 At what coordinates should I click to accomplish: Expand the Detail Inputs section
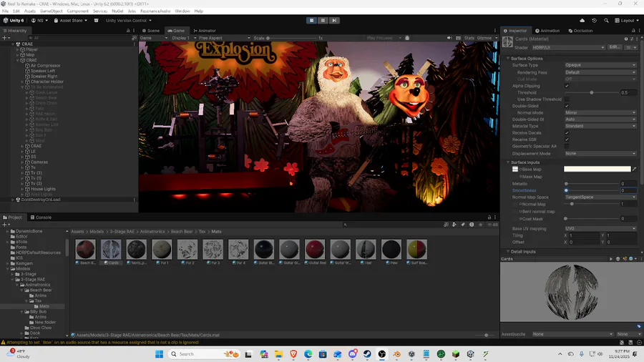pos(508,252)
